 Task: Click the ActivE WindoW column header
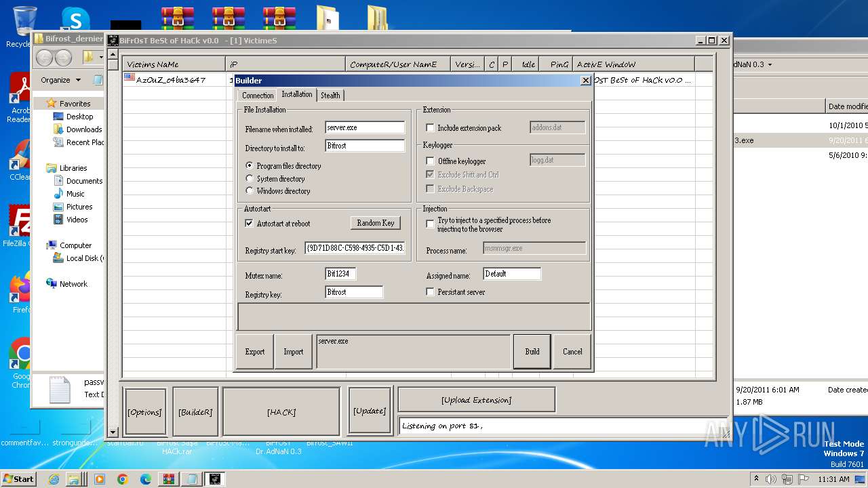click(x=633, y=64)
